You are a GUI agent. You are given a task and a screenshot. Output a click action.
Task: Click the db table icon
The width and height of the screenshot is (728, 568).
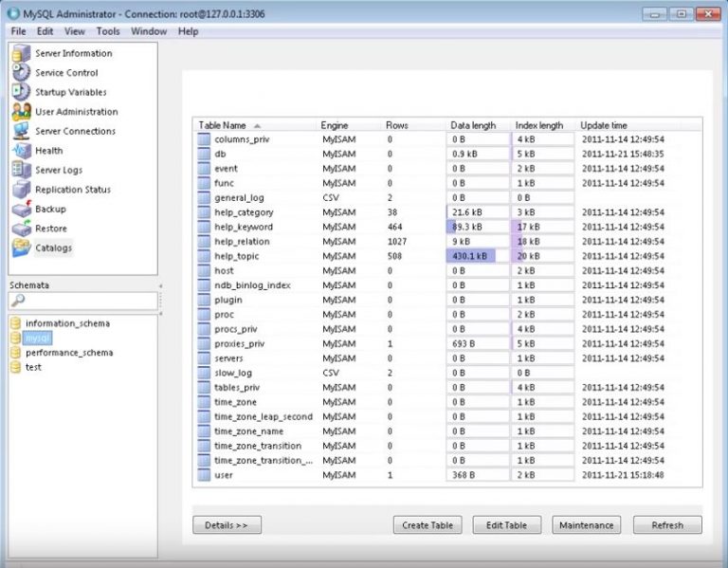204,154
